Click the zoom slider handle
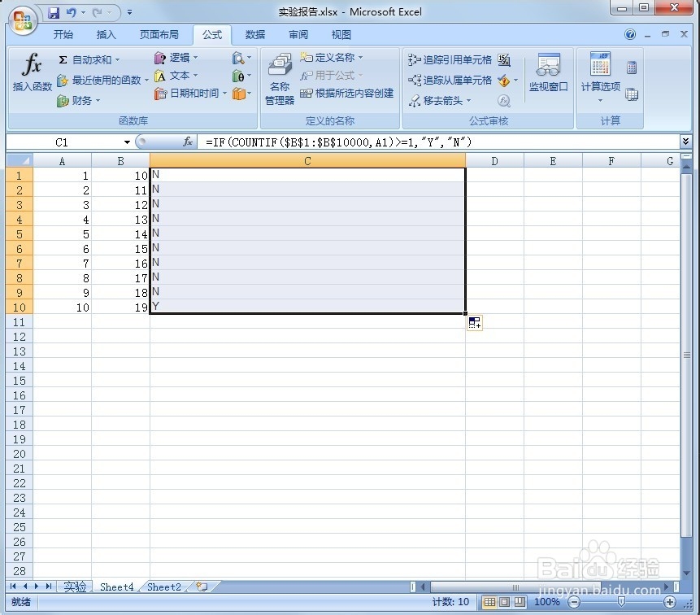This screenshot has width=700, height=615. tap(621, 602)
